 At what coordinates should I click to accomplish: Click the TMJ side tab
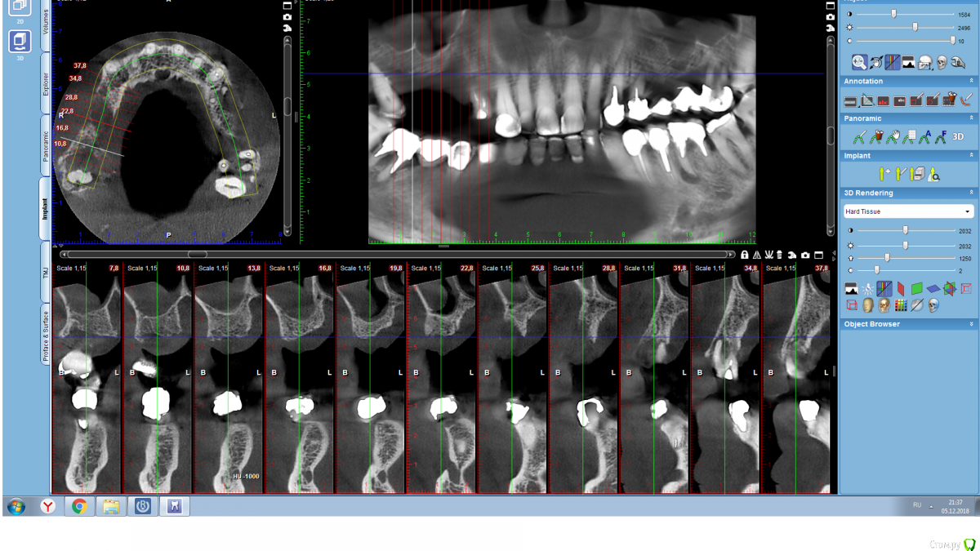[x=45, y=272]
